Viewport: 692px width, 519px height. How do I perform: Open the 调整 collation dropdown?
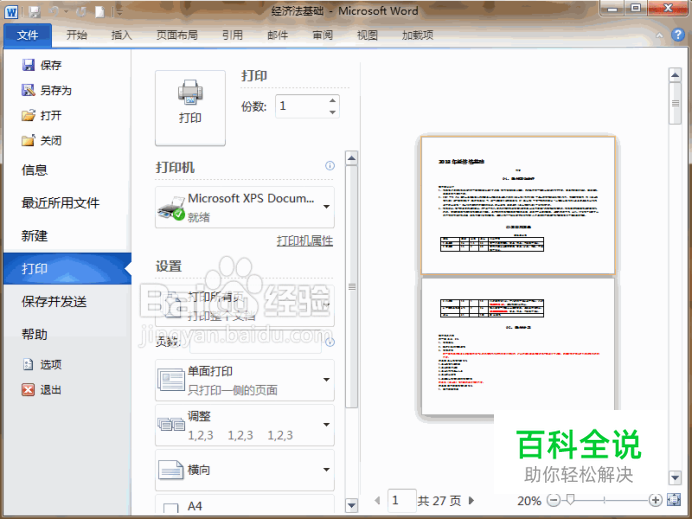pyautogui.click(x=244, y=425)
